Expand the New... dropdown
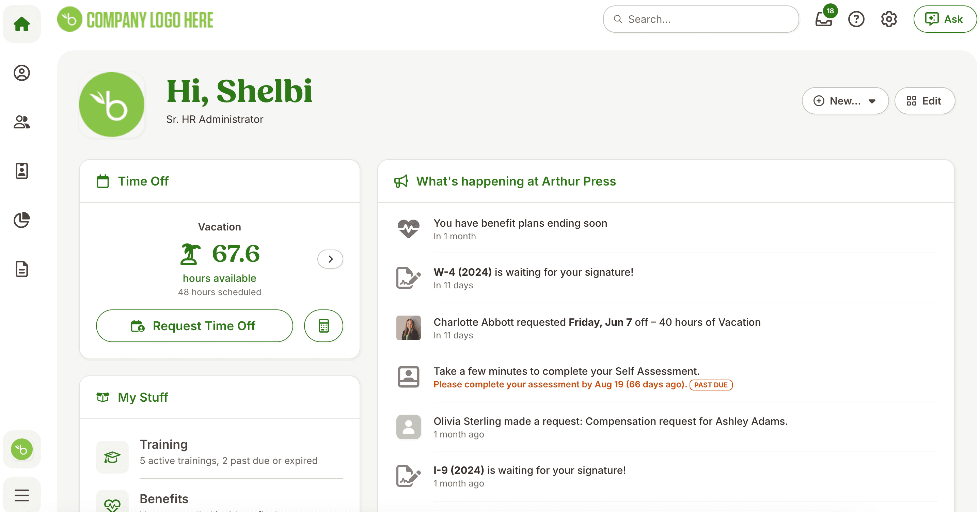Screen dimensions: 980x512 tap(845, 101)
